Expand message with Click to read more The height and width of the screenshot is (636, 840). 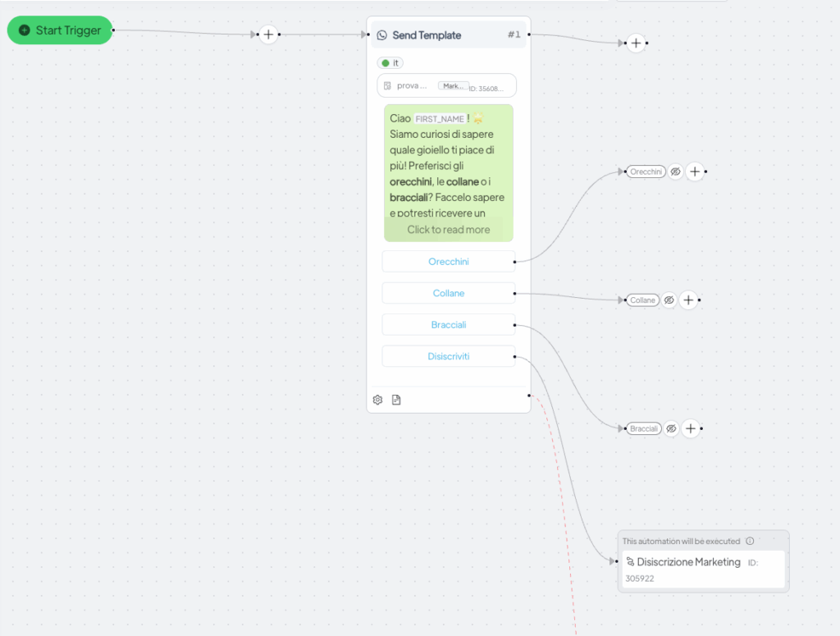(x=448, y=230)
